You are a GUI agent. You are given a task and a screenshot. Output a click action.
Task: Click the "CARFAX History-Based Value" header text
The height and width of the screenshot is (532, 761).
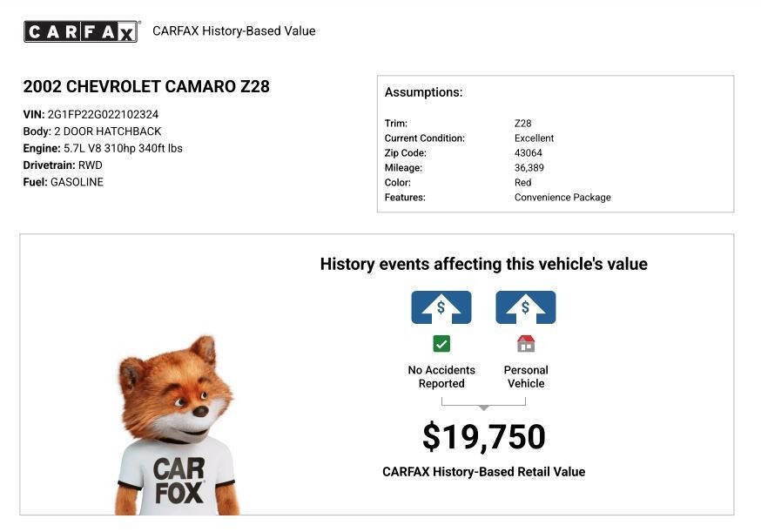coord(233,31)
